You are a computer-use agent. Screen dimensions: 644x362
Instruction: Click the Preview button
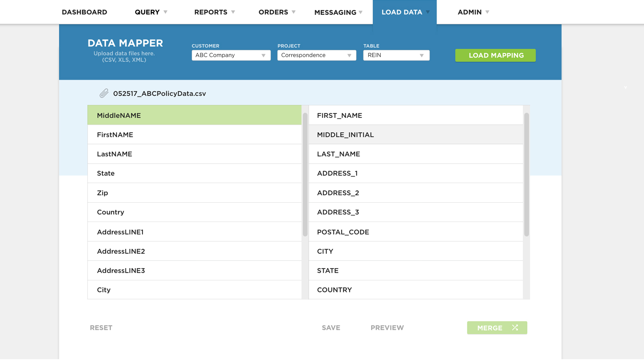pyautogui.click(x=387, y=328)
